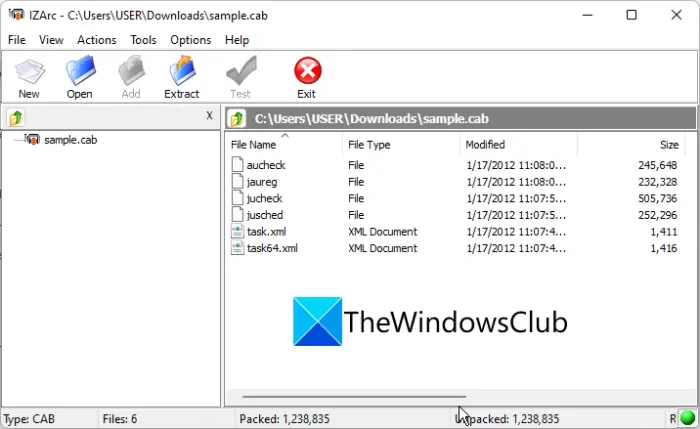Close the folder tree pane with X

209,116
